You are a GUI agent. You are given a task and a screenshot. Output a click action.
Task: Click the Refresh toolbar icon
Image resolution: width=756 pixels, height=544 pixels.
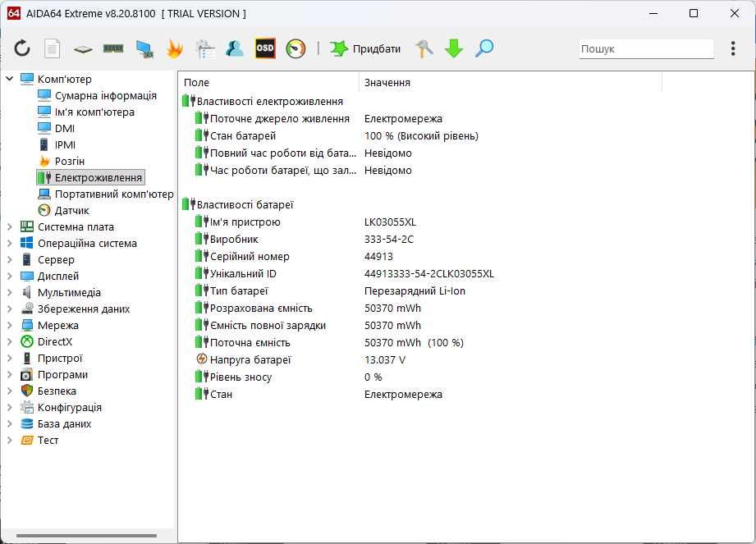pyautogui.click(x=22, y=48)
